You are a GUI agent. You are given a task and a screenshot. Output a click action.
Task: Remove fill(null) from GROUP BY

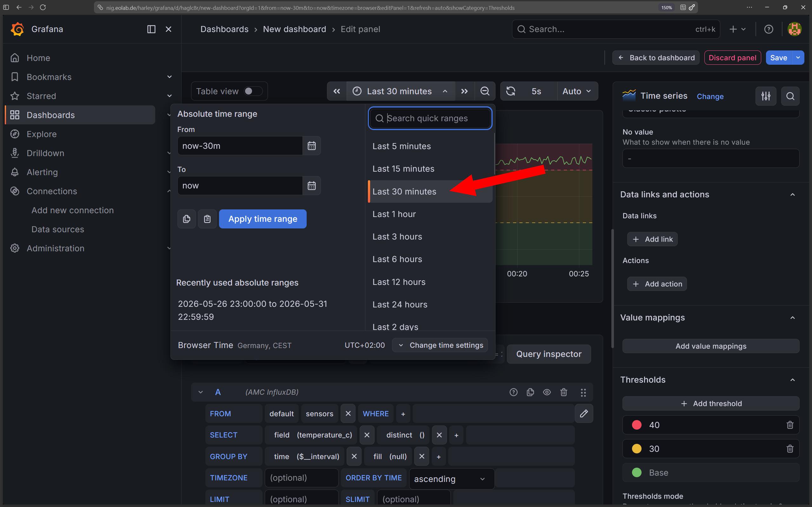coord(422,456)
